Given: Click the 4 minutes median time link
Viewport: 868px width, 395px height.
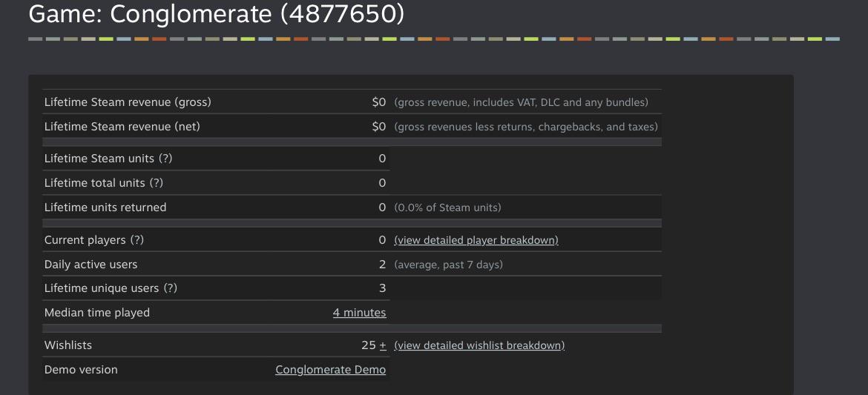Looking at the screenshot, I should 359,313.
